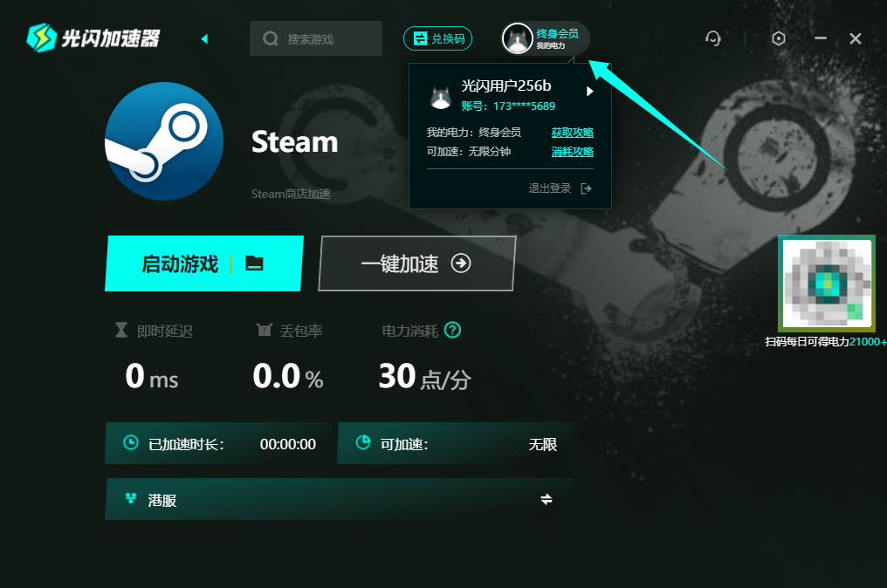The image size is (887, 588).
Task: Click the server node icon beside 港服
Action: (x=131, y=498)
